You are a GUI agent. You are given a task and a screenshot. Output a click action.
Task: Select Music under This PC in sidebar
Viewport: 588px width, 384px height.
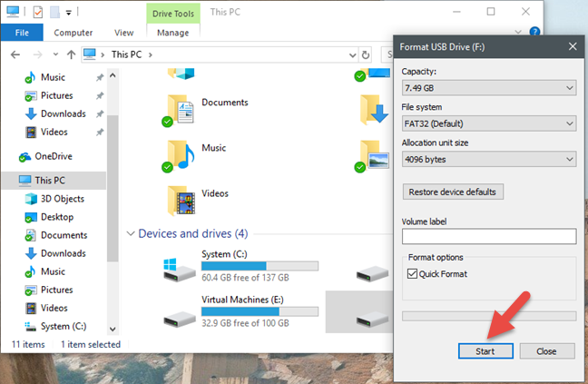click(x=53, y=271)
